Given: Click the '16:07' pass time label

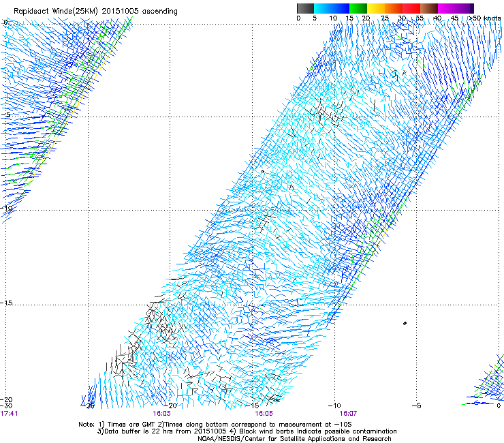Looking at the screenshot, I should pos(348,414).
